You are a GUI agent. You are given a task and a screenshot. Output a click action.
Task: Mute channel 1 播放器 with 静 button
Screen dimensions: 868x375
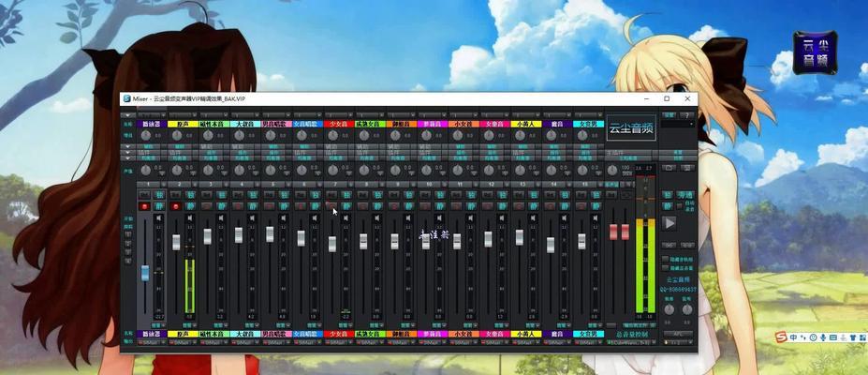159,206
